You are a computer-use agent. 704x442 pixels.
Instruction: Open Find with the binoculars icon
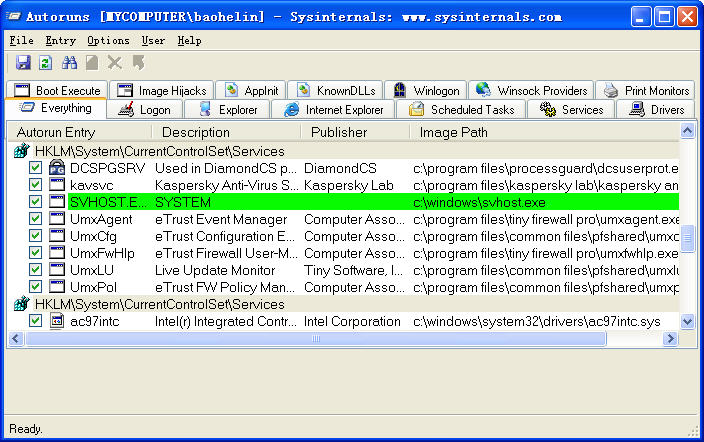pos(69,62)
